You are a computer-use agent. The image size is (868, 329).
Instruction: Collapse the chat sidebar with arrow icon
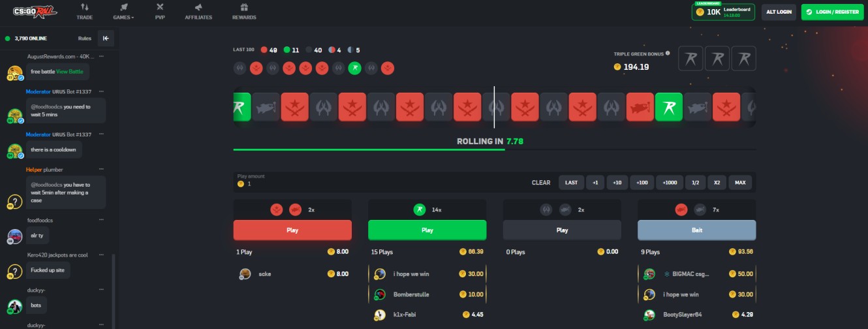coord(106,39)
